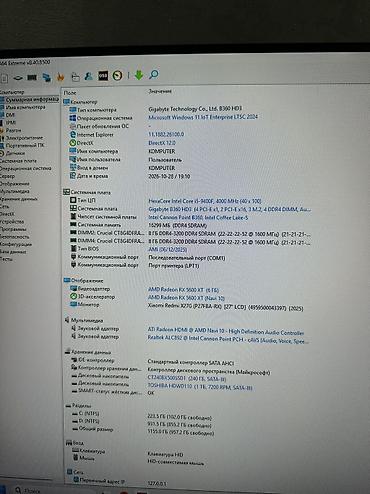The height and width of the screenshot is (494, 370).
Task: Click the blue person toolbar icon
Action: [89, 76]
